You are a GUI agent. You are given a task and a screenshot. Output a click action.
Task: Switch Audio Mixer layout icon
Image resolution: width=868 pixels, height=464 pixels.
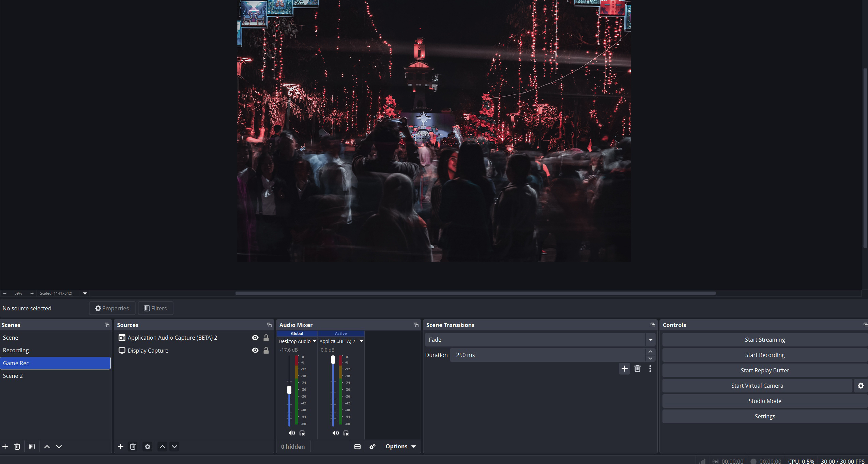357,447
